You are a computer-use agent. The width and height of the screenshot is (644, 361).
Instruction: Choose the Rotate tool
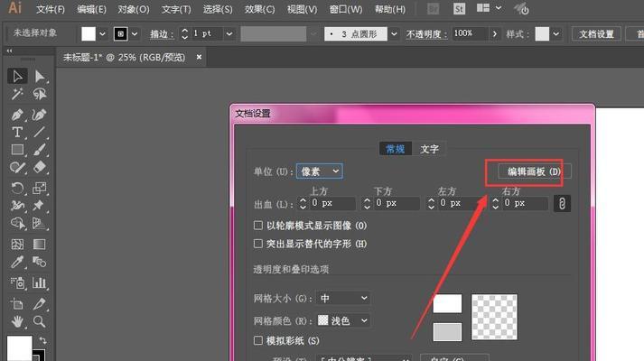pos(17,188)
